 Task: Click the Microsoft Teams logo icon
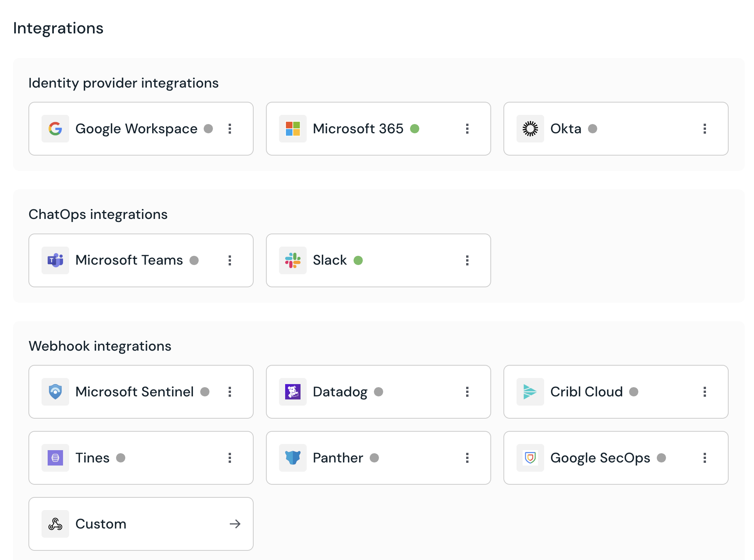(55, 260)
